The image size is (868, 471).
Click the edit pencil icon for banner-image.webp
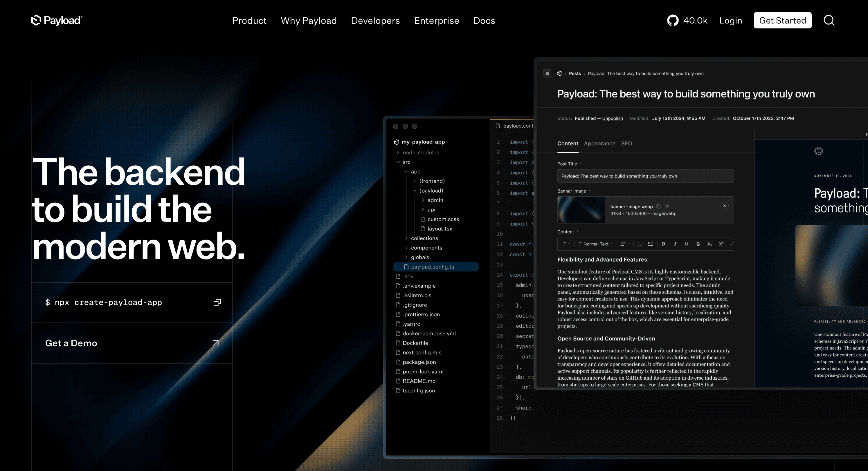click(x=667, y=206)
